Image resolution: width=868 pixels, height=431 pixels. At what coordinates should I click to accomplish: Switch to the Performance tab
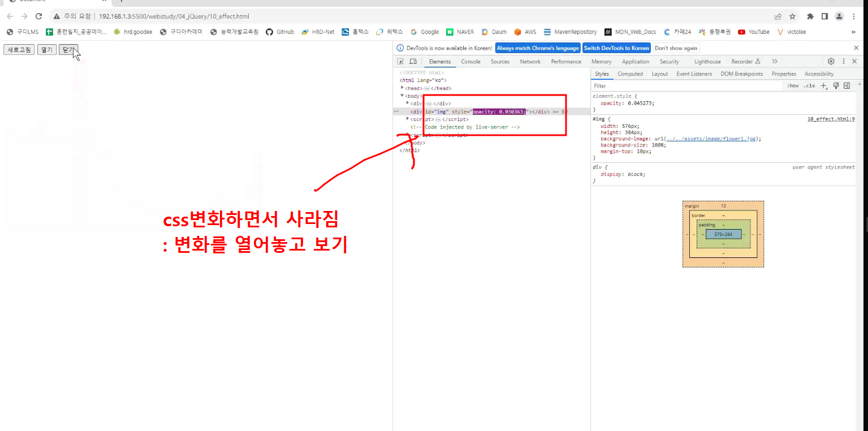click(x=566, y=62)
